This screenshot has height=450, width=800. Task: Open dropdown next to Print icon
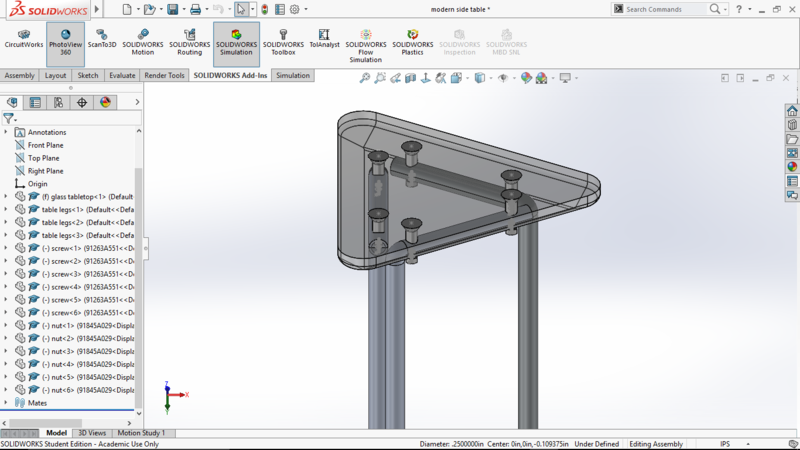pos(207,9)
